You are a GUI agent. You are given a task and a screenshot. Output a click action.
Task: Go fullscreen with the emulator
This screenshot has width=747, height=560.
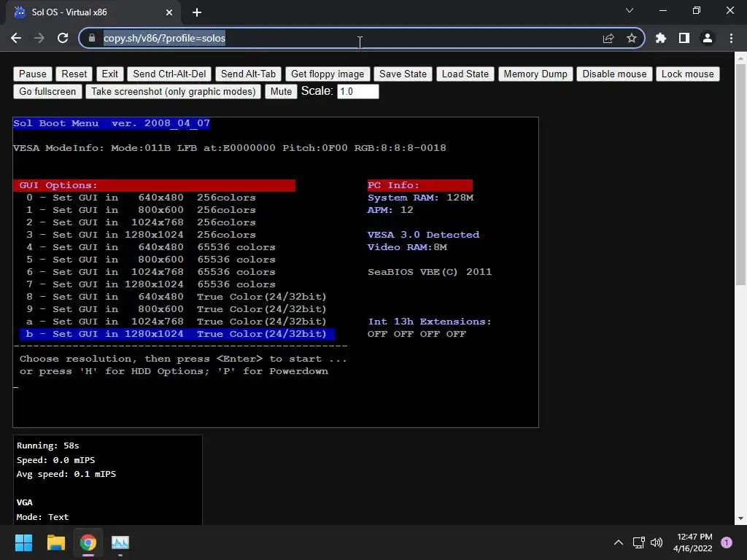[47, 91]
